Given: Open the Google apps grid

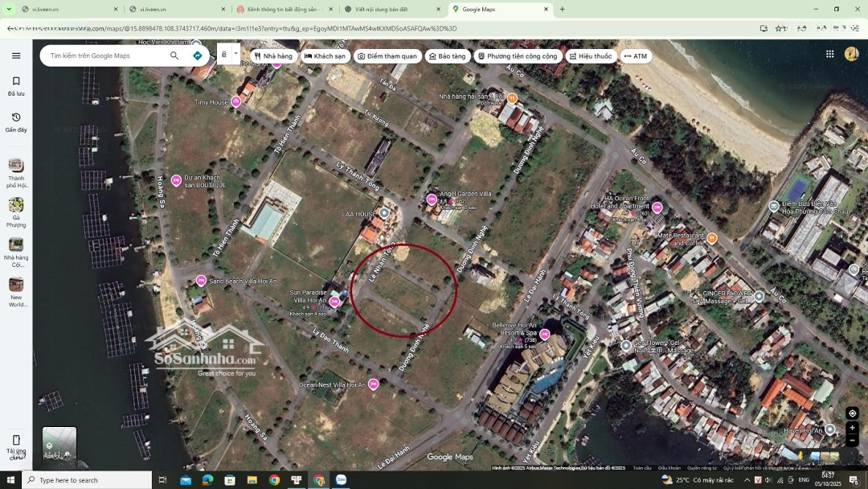Looking at the screenshot, I should 829,54.
